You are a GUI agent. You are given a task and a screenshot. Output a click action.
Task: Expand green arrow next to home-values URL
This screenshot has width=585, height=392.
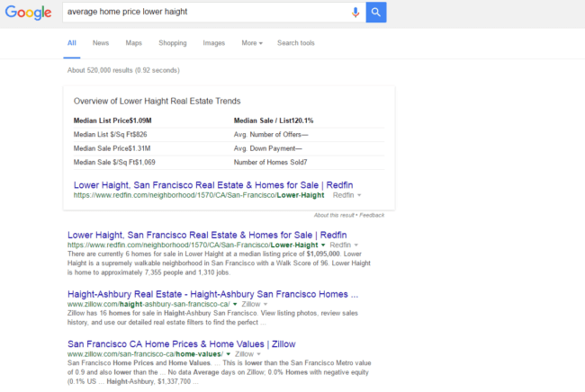point(229,354)
